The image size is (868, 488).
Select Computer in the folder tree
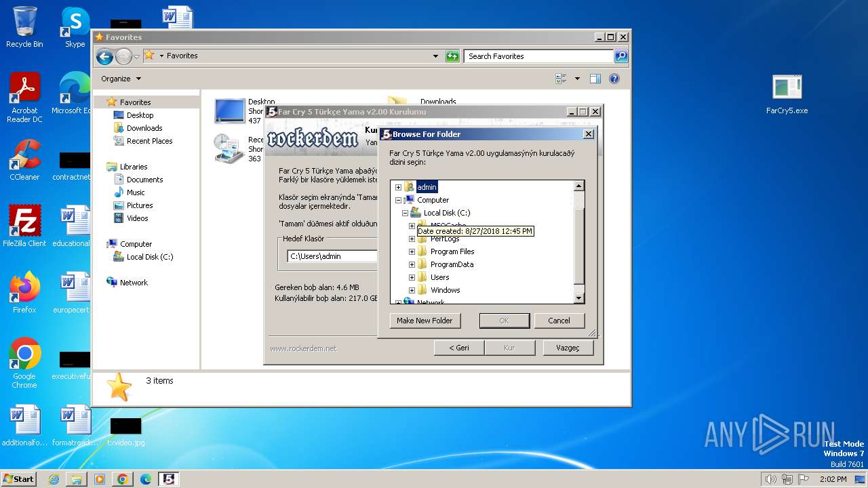[x=433, y=200]
